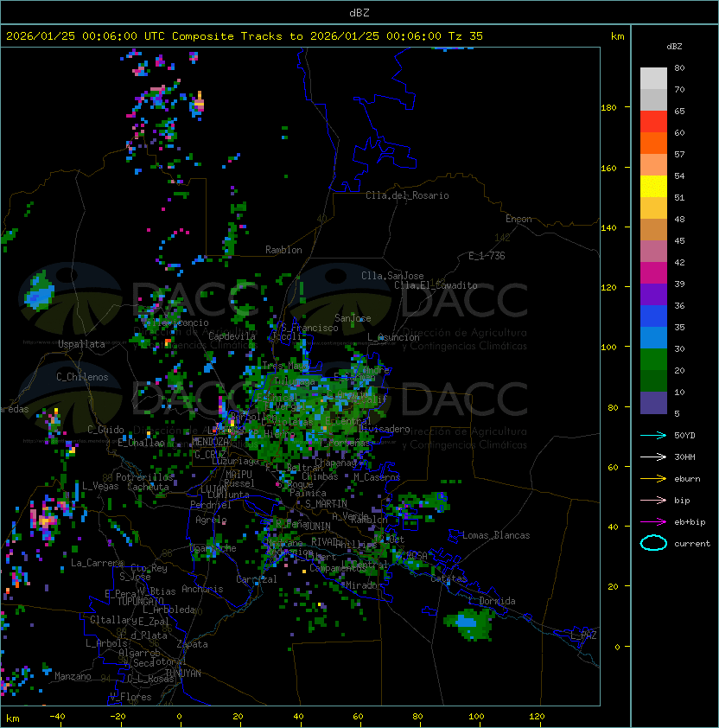Click the S_MARTIN label
The image size is (719, 728).
[x=326, y=503]
